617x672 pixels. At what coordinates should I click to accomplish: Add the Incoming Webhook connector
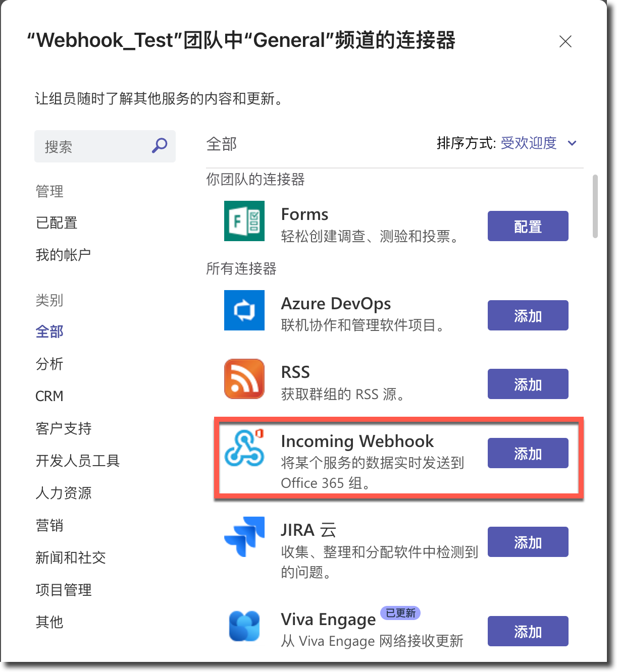[528, 453]
